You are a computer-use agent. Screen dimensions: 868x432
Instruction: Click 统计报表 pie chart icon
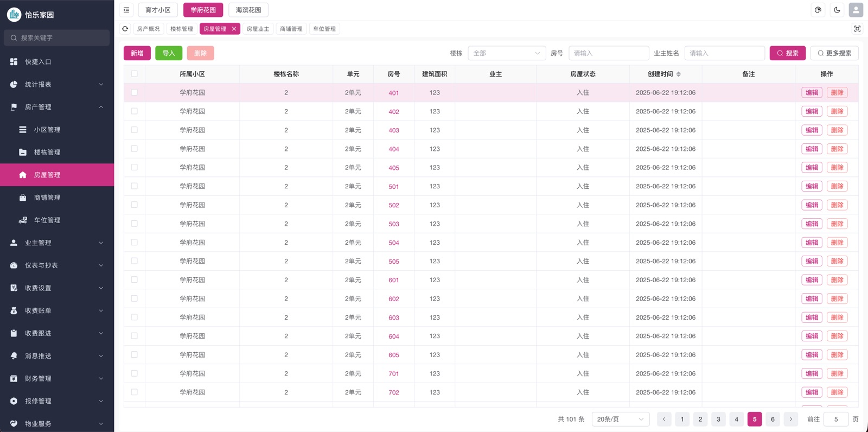tap(14, 84)
